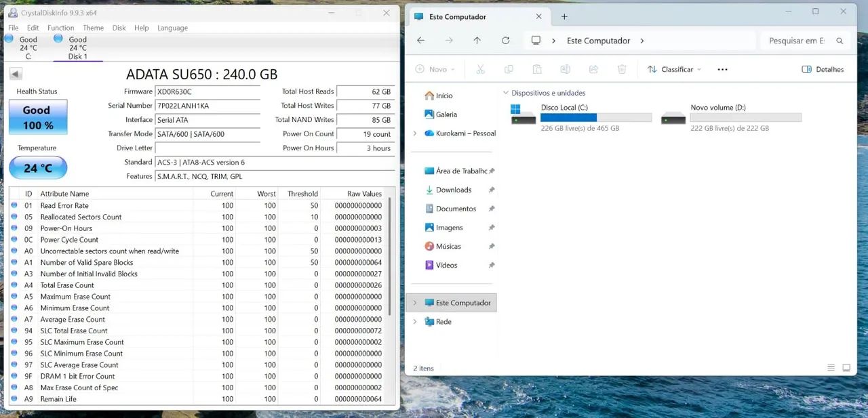Viewport: 868px width, 418px height.
Task: Open the more options ellipsis menu
Action: (x=722, y=69)
